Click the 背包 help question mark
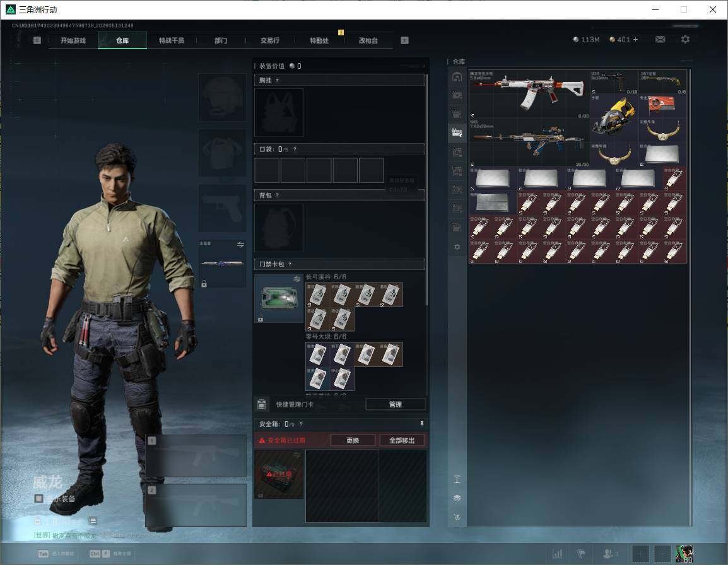Viewport: 728px width, 565px height. point(277,195)
